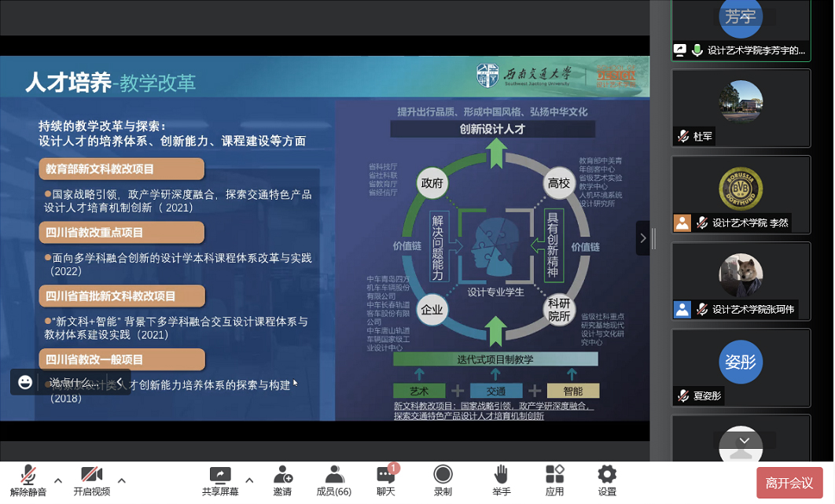Open the 邀请 invite icon

coord(283,480)
